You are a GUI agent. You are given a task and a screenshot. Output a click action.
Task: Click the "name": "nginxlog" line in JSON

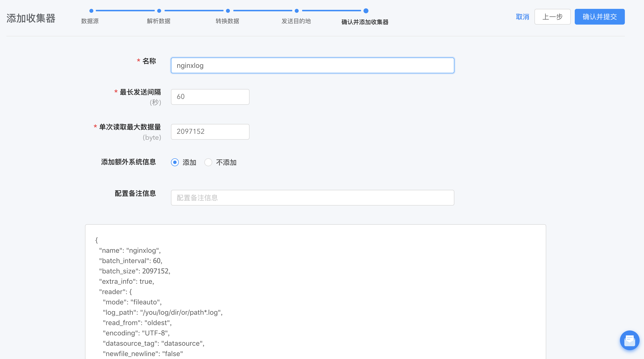coord(130,250)
